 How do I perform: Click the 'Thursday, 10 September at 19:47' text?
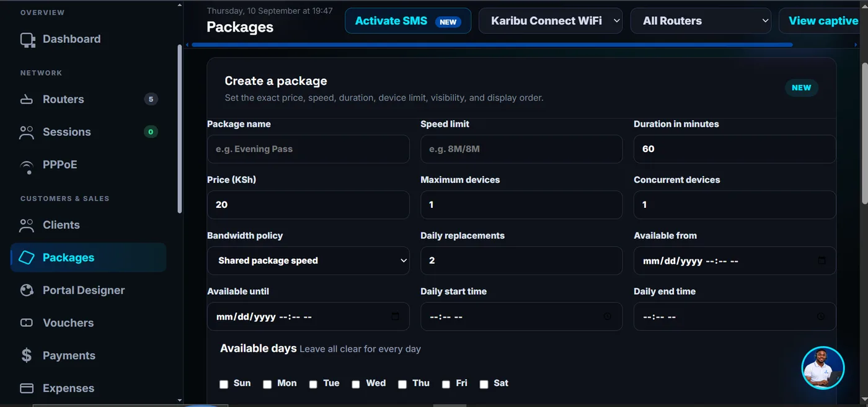pyautogui.click(x=270, y=11)
